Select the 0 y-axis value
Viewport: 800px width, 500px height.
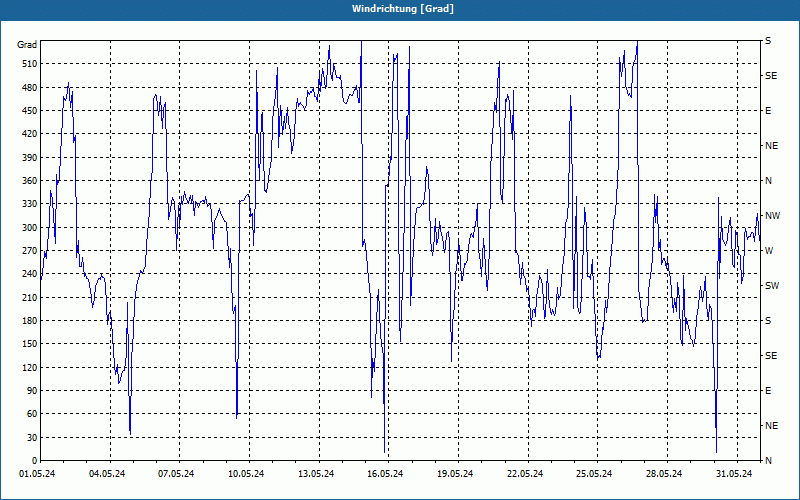(34, 461)
